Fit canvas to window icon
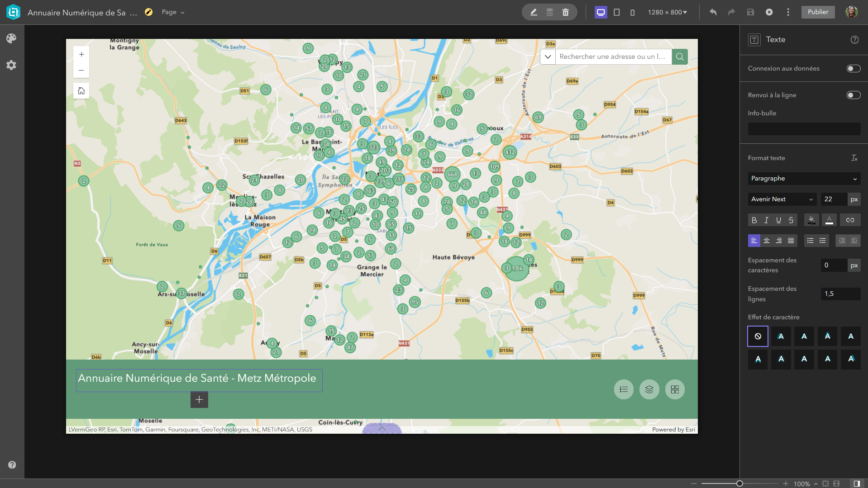The width and height of the screenshot is (868, 488). click(x=825, y=483)
